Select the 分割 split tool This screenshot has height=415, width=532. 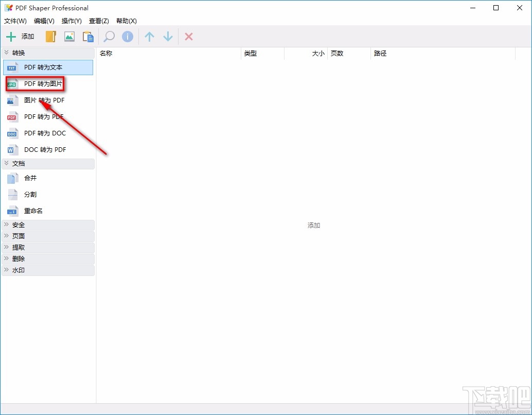point(30,194)
